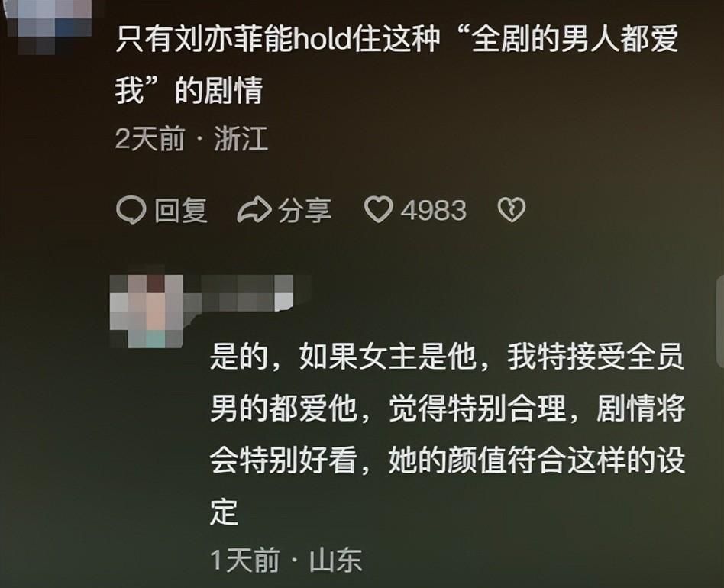Click the 浙江 location label

tap(241, 139)
